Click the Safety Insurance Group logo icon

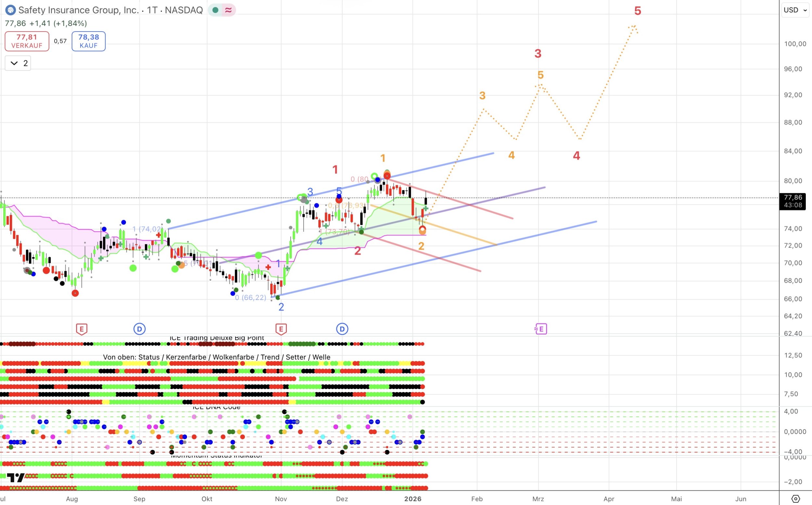10,10
